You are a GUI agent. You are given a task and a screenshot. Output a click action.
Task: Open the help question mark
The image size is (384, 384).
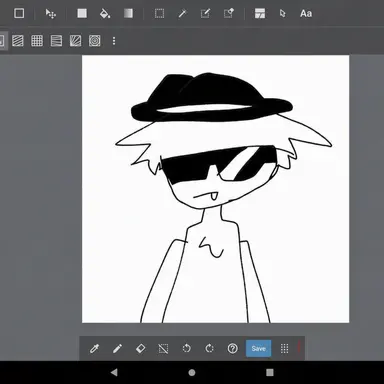232,349
